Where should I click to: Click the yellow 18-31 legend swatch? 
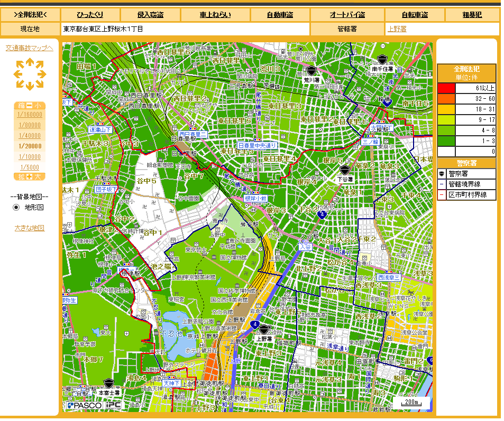coord(446,109)
